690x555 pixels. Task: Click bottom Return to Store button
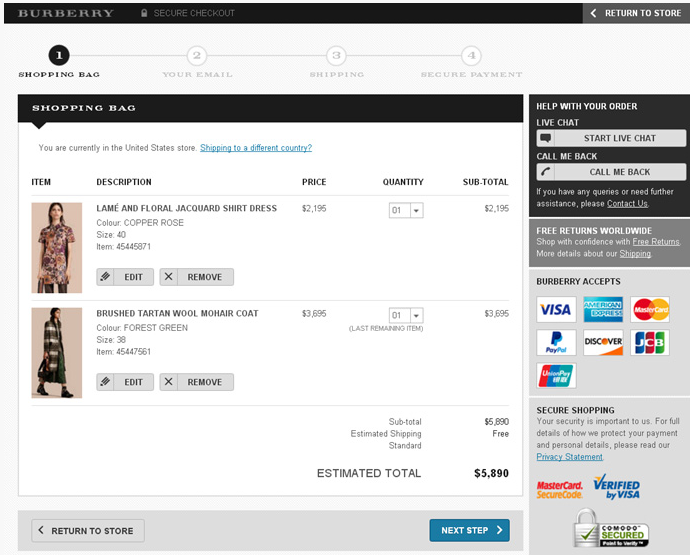point(88,531)
